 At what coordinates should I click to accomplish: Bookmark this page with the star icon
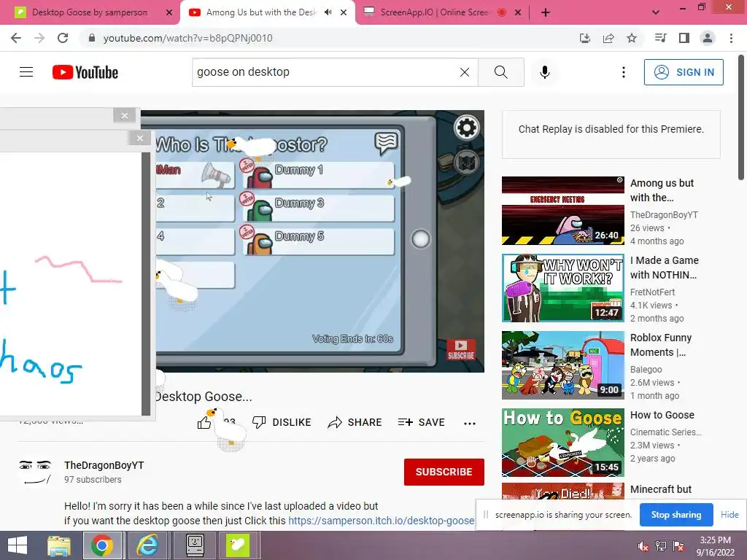632,38
